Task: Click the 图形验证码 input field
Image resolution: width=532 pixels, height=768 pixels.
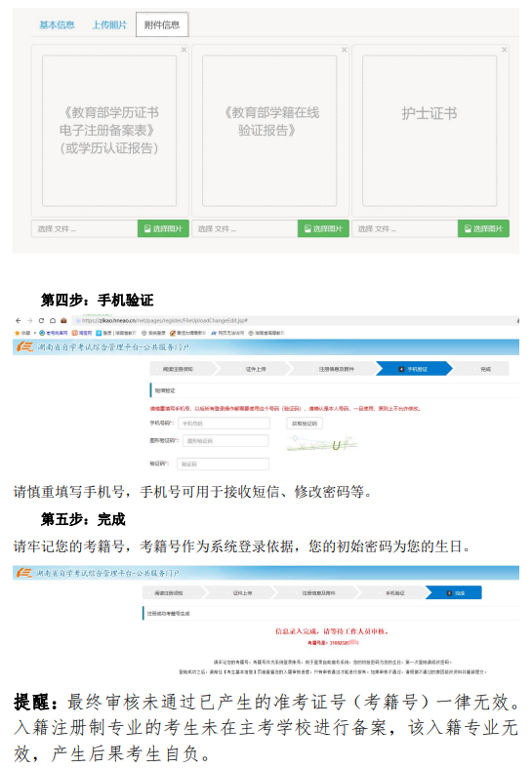Action: click(225, 441)
